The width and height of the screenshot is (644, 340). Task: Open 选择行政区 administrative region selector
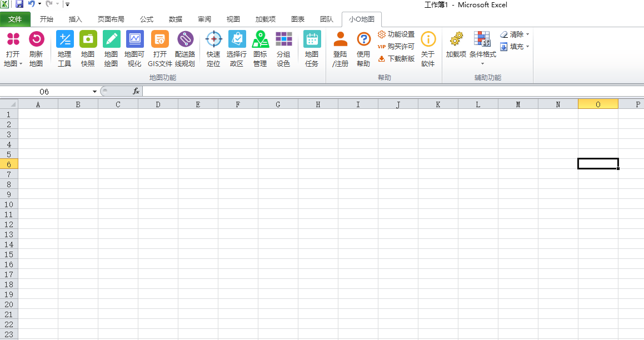click(237, 39)
